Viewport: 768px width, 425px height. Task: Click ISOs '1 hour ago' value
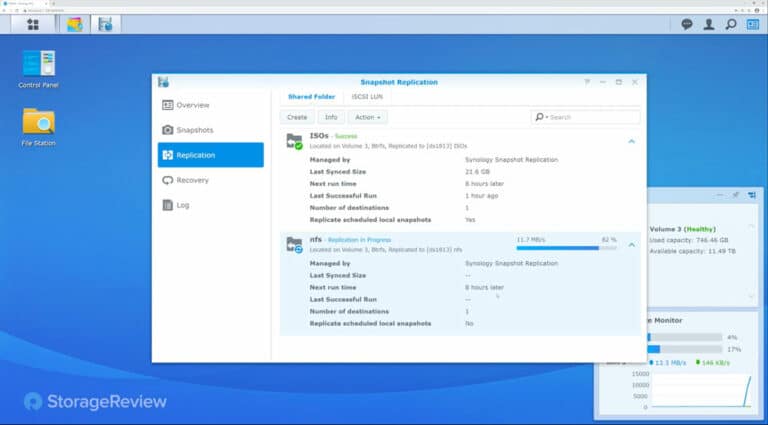point(481,196)
